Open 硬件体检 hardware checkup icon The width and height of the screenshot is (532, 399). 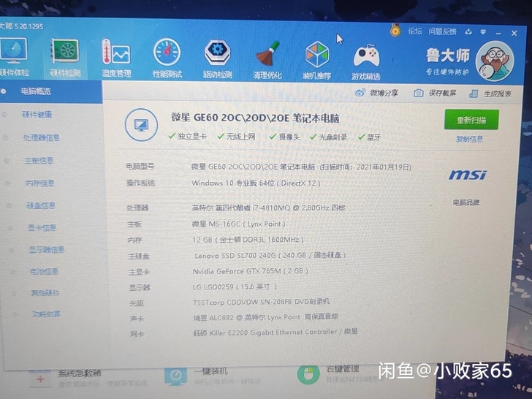pyautogui.click(x=14, y=58)
